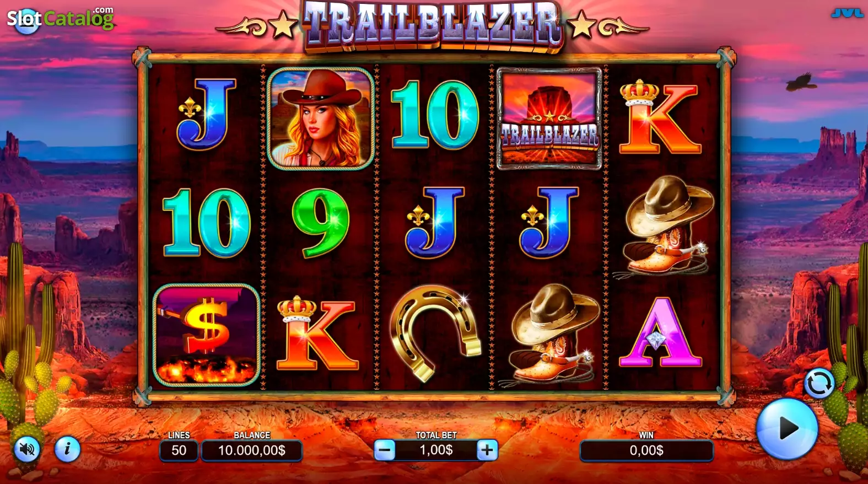Click the green 9 symbol
868x484 pixels.
[321, 223]
